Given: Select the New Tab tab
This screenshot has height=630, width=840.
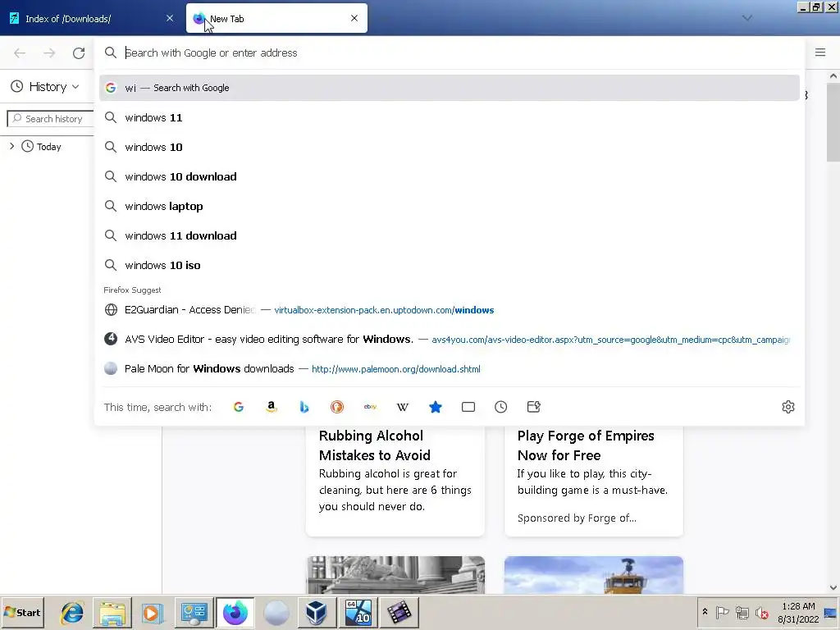Looking at the screenshot, I should [x=276, y=19].
